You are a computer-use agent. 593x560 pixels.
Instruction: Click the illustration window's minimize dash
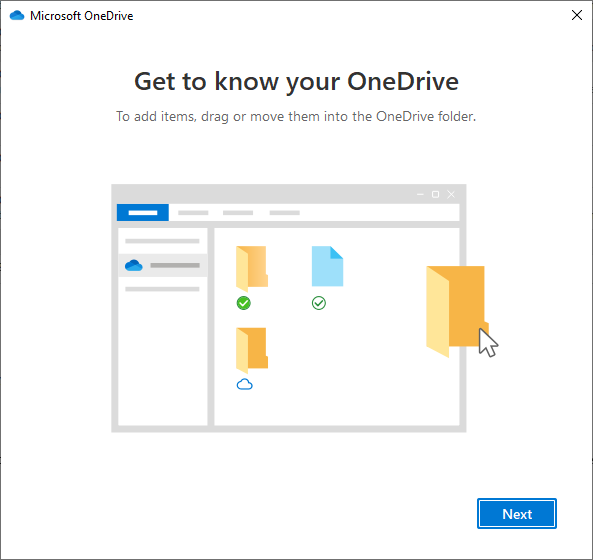420,194
